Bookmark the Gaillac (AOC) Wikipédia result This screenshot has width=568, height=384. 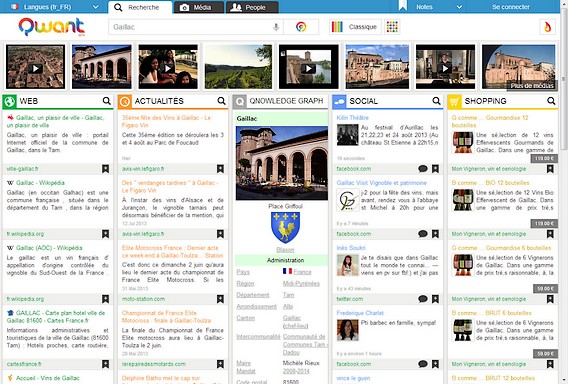[105, 299]
